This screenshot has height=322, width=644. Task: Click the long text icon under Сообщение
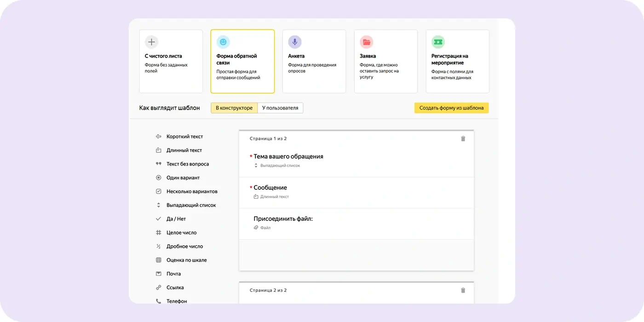[x=256, y=196]
